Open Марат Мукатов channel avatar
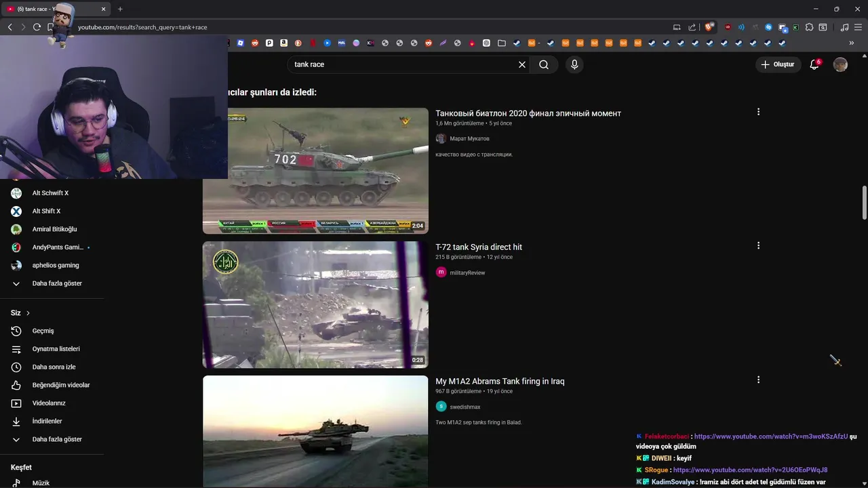 point(441,138)
